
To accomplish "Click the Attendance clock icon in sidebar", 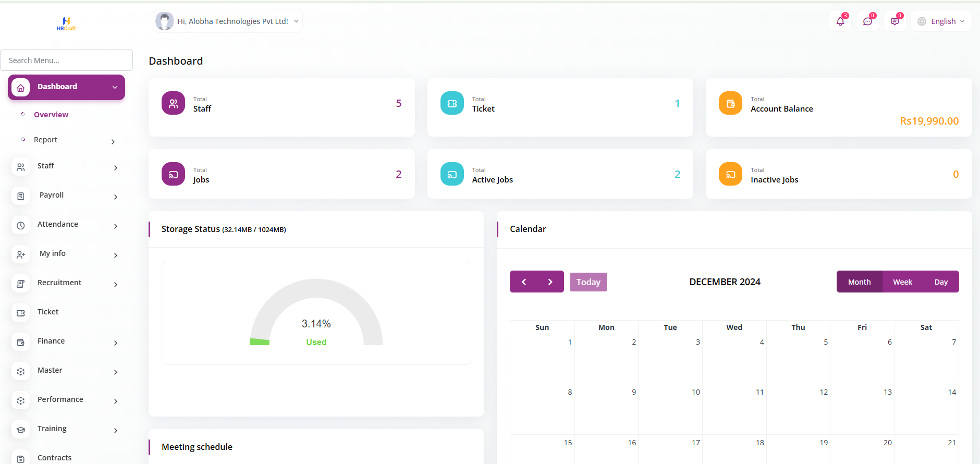I will point(21,225).
